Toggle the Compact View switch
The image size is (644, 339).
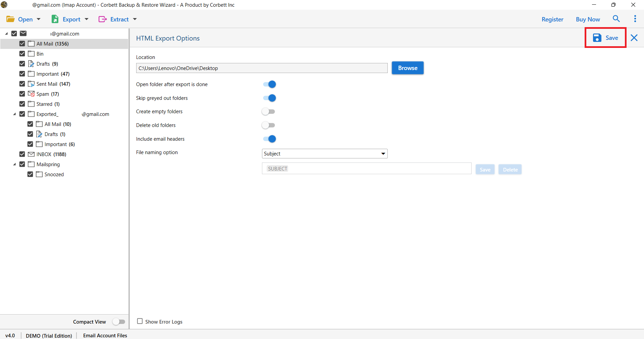pyautogui.click(x=119, y=322)
